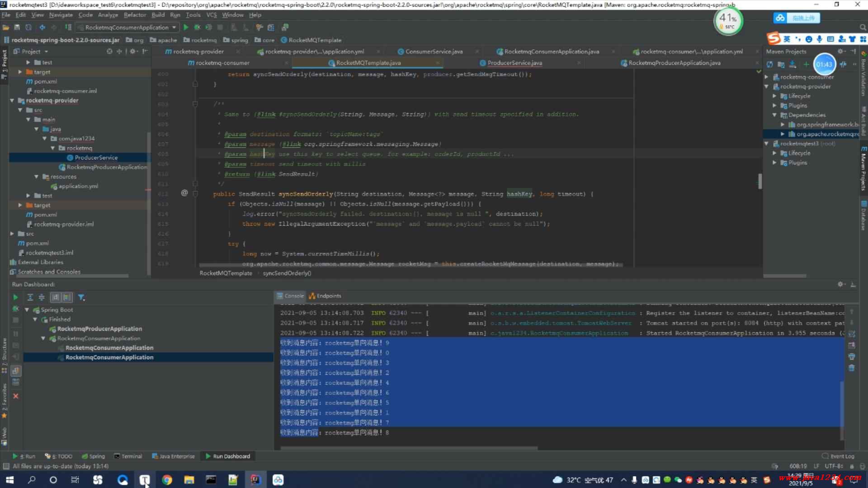The image size is (868, 488).
Task: Collapse the Finished node in the Run Dashboard
Action: pos(35,319)
